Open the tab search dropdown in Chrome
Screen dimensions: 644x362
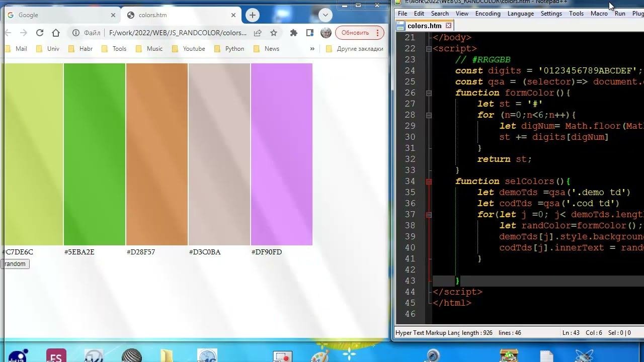pos(326,15)
